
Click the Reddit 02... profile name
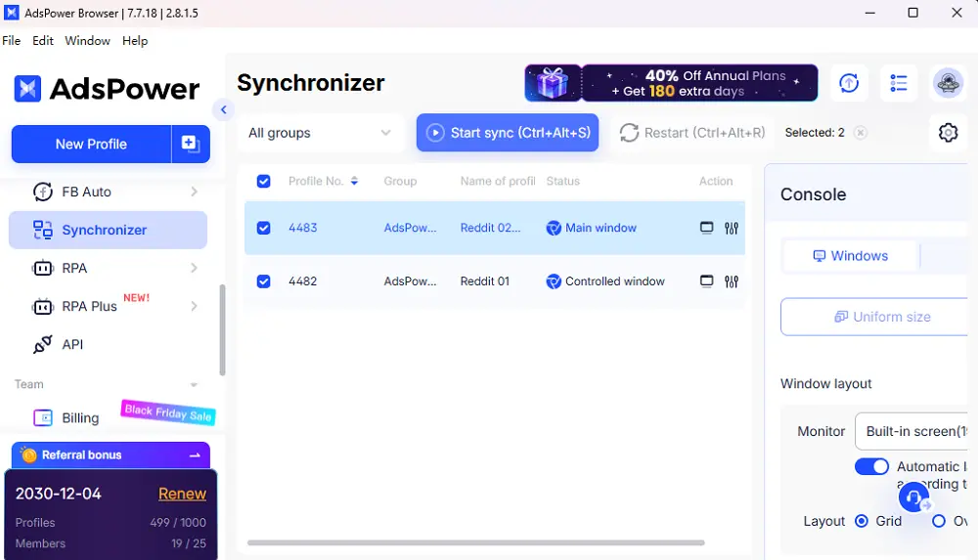[490, 228]
